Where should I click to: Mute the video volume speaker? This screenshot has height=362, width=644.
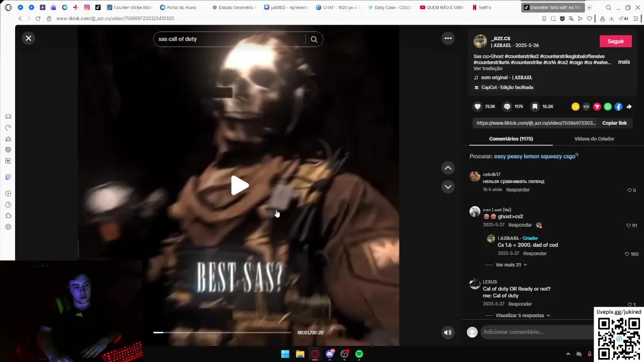(x=448, y=332)
